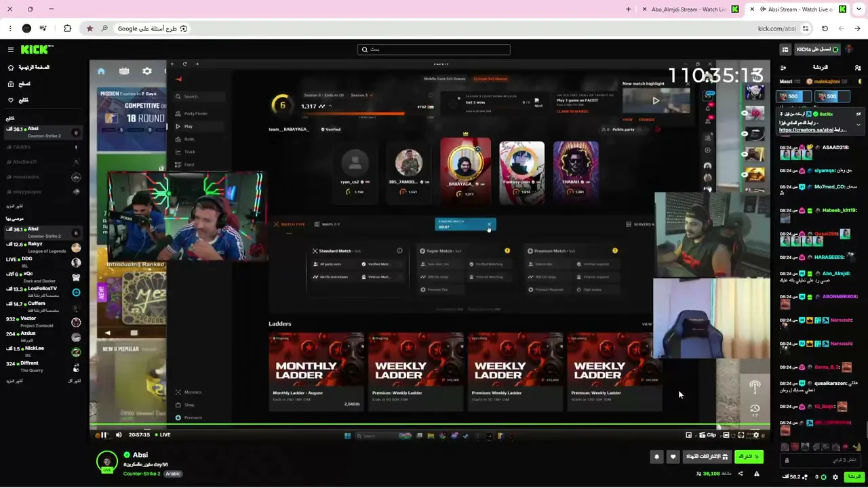Open Vector Project Zomboid channel
868x488 pixels.
(45, 322)
